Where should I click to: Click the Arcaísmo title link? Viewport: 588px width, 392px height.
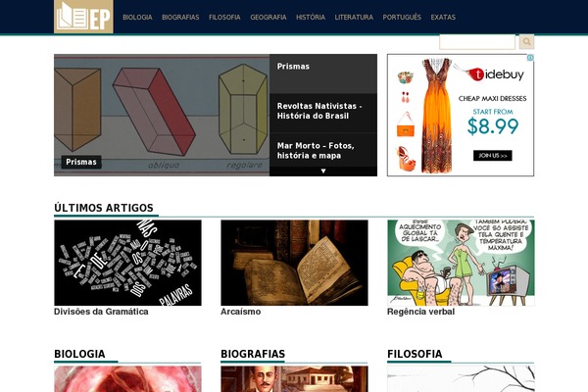241,312
